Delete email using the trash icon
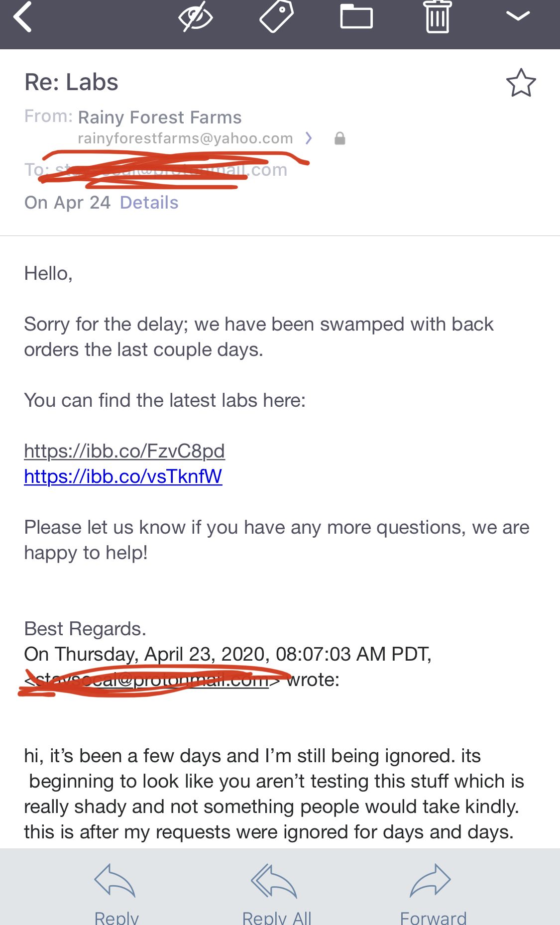 pyautogui.click(x=438, y=17)
